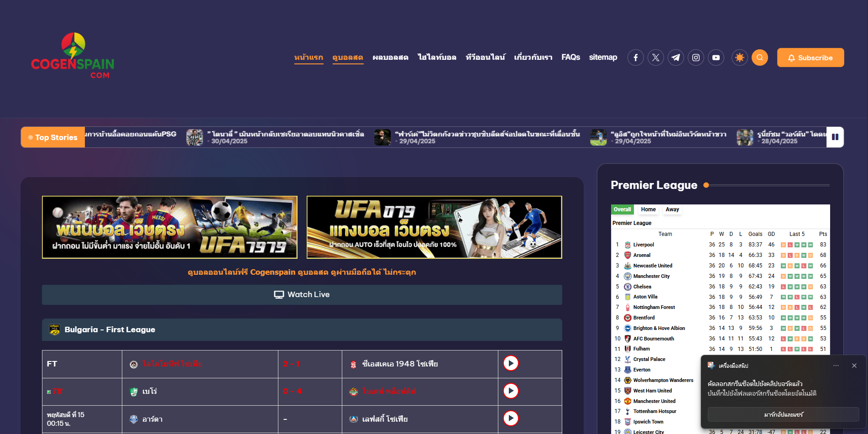
Task: Click the Top Stories label
Action: [53, 137]
